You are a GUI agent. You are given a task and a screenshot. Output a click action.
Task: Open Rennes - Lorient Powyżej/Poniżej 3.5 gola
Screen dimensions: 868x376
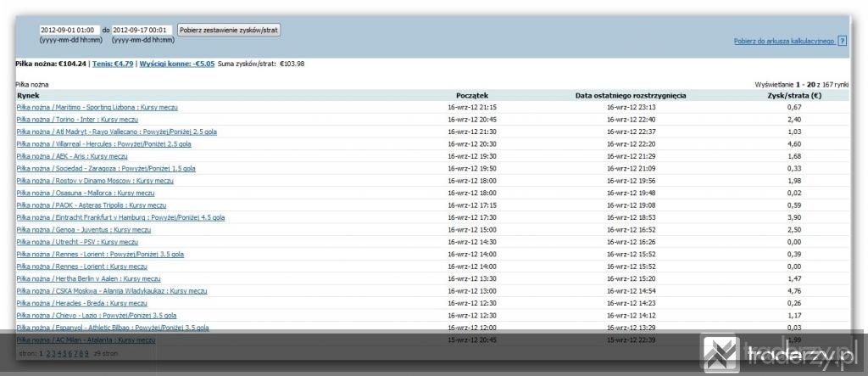point(100,255)
